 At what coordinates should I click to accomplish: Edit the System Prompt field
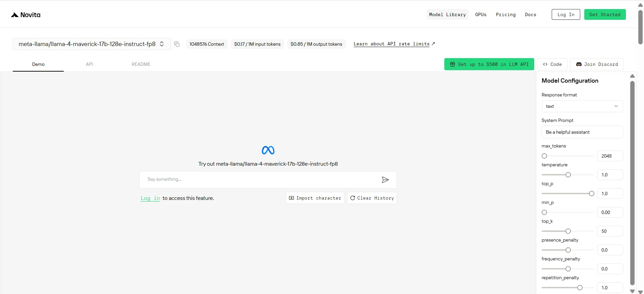(x=582, y=132)
